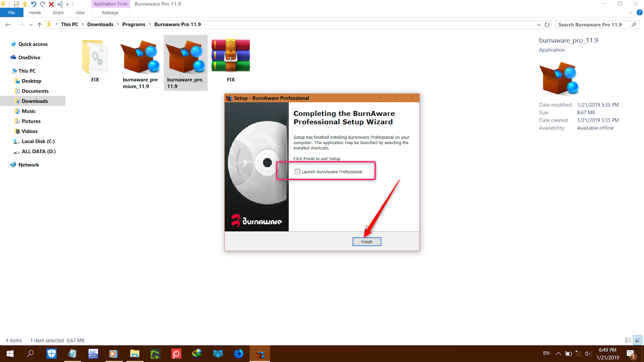Open the volume control in tray
644x362 pixels.
pos(588,354)
